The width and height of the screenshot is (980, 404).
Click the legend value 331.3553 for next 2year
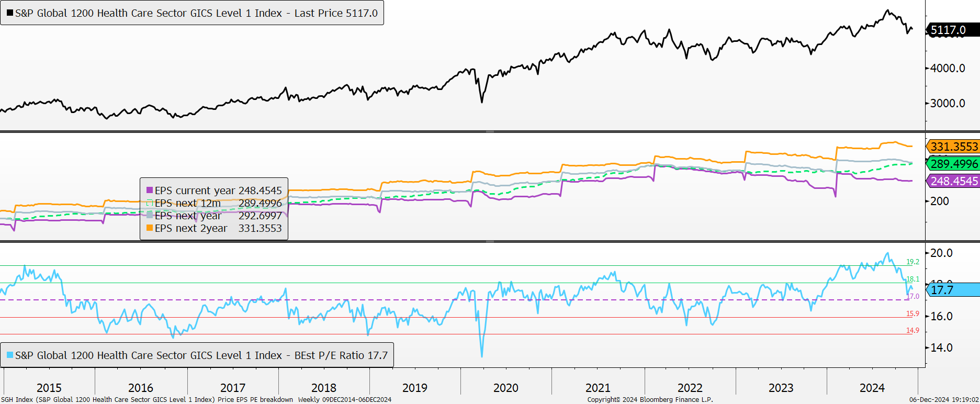click(260, 228)
